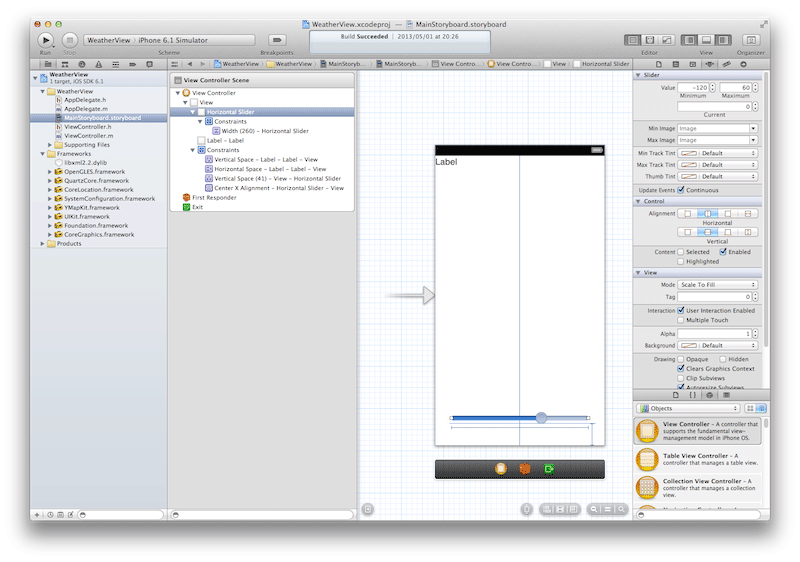800x562 pixels.
Task: Select the Assistant editor icon
Action: pos(649,40)
